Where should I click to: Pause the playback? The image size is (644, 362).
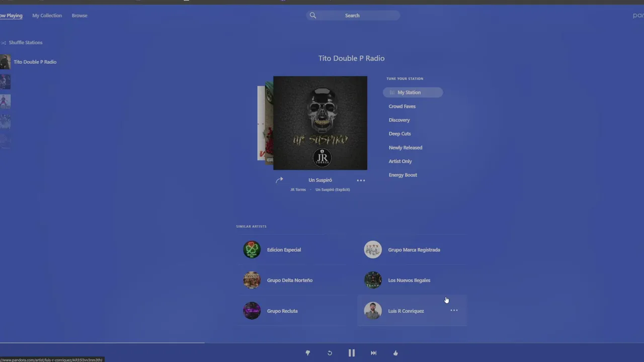[x=352, y=353]
